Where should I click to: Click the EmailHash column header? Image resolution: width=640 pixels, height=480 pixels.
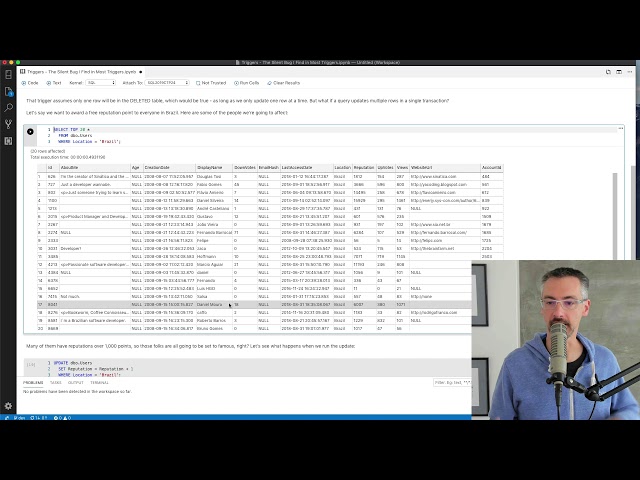268,168
